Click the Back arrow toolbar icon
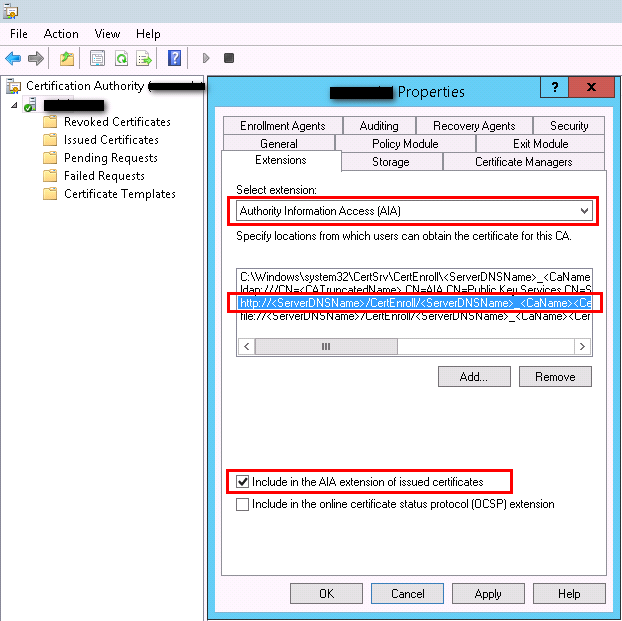Screen dimensions: 622x621 [14, 58]
